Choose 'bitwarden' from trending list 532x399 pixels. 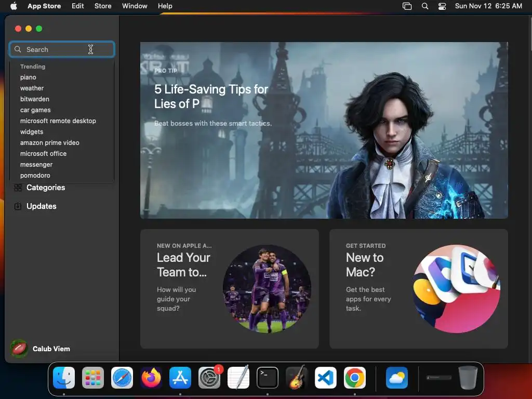point(35,99)
